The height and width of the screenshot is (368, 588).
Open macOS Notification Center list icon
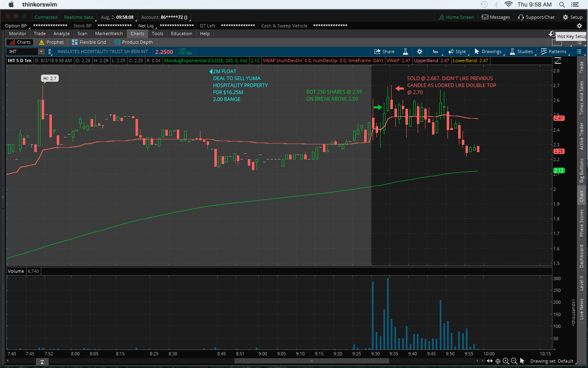click(x=575, y=4)
